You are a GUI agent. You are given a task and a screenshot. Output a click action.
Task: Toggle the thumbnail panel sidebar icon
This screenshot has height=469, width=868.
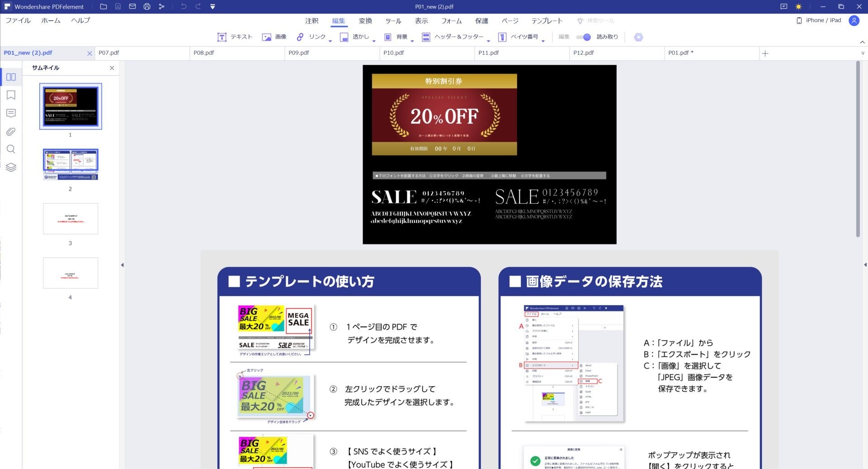tap(11, 77)
